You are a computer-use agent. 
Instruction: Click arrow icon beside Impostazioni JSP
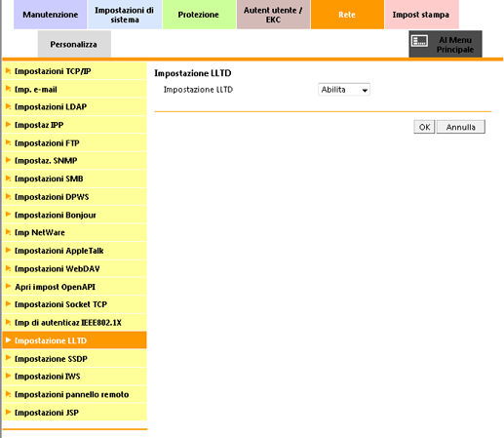pyautogui.click(x=9, y=412)
